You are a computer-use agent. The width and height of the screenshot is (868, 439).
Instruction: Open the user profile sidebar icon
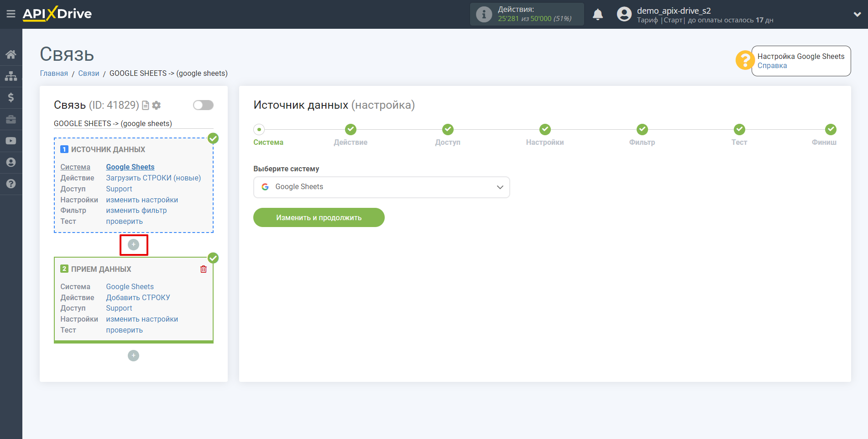11,162
